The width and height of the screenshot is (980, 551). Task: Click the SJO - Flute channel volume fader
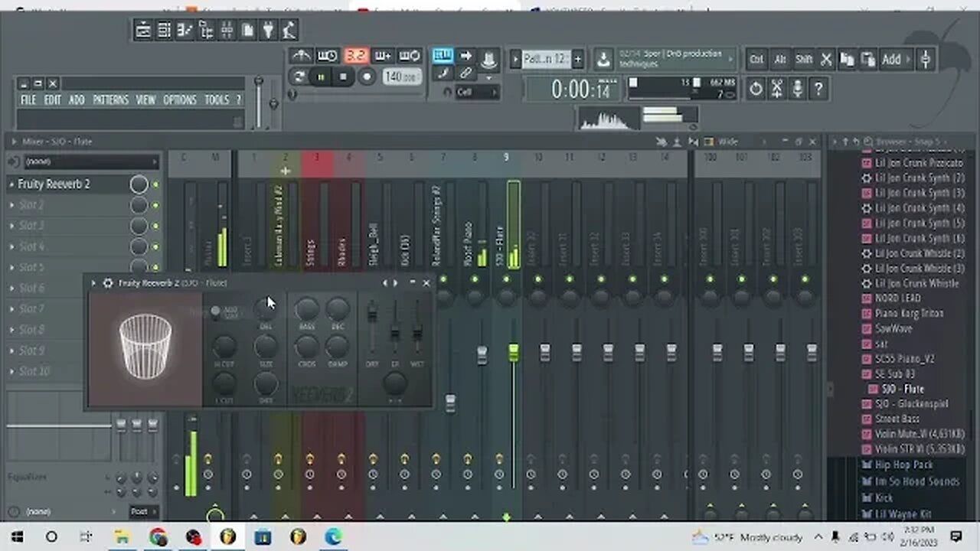tap(513, 352)
